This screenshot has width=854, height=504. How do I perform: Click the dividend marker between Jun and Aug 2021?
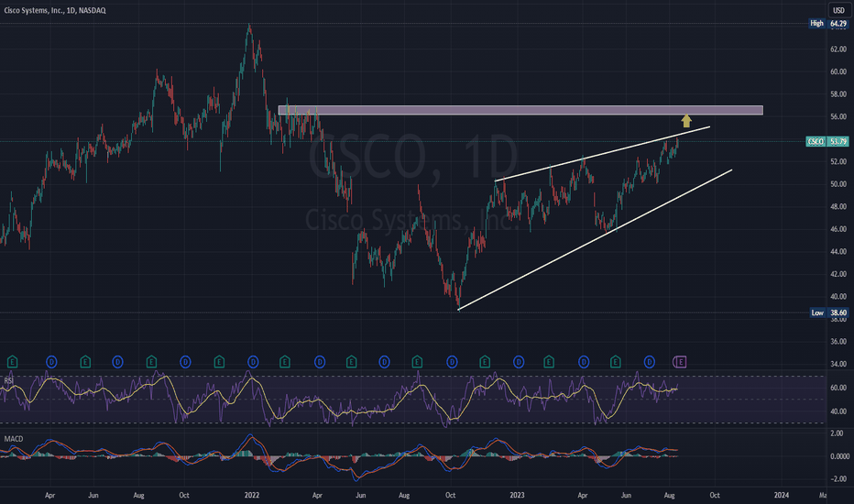pos(117,361)
